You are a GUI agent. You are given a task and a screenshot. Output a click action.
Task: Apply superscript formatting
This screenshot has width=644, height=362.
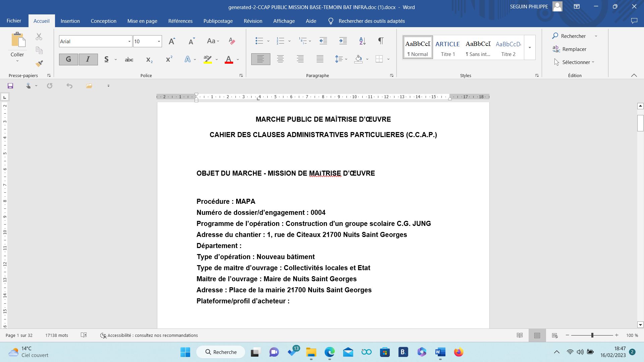pos(169,59)
